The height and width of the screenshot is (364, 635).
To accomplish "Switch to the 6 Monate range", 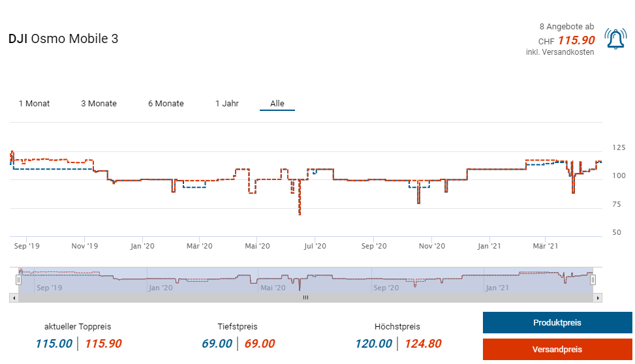I will [x=166, y=104].
